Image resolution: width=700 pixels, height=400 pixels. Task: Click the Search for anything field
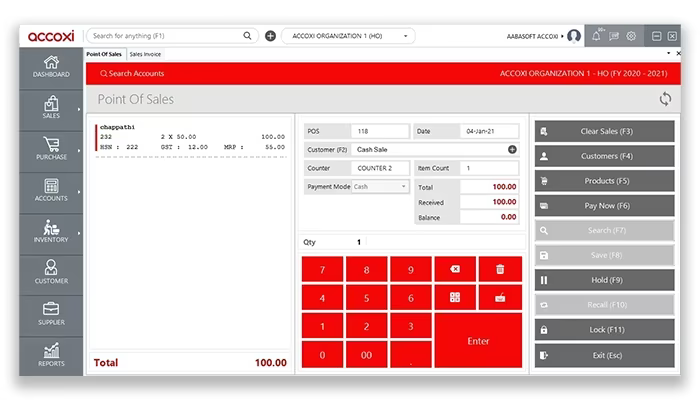click(x=172, y=36)
